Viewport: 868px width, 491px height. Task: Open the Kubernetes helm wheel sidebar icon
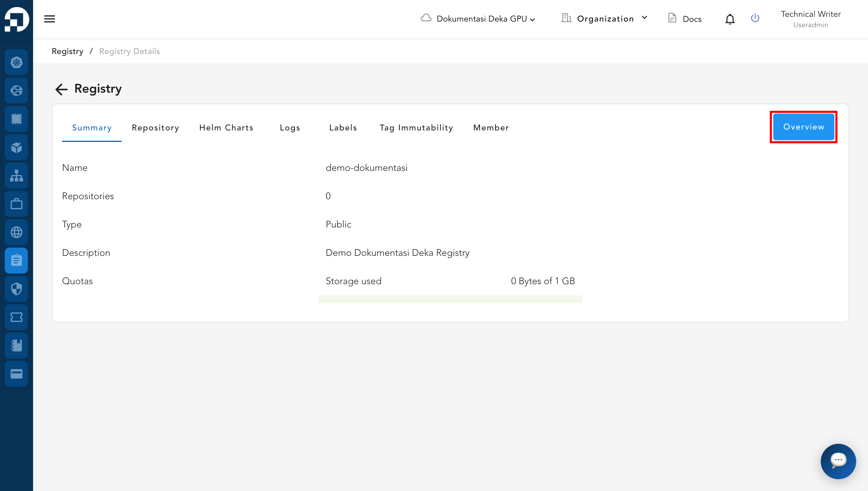pyautogui.click(x=16, y=62)
